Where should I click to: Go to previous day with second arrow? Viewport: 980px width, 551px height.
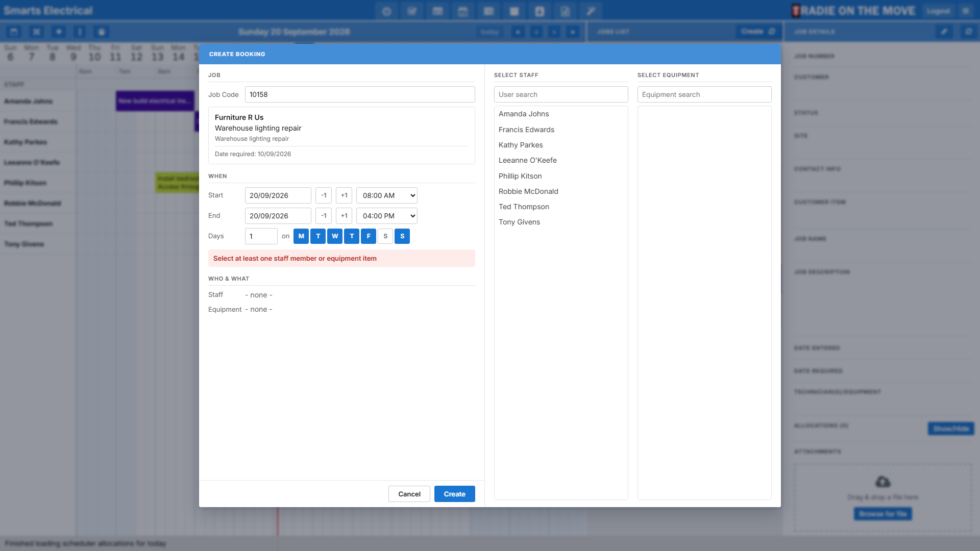tap(536, 32)
